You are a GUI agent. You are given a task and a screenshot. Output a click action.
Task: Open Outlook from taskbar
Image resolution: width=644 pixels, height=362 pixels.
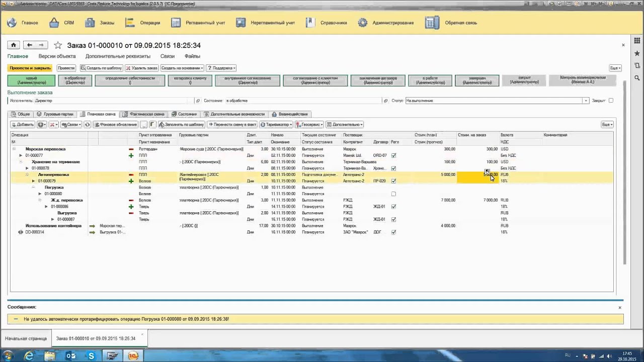point(70,355)
